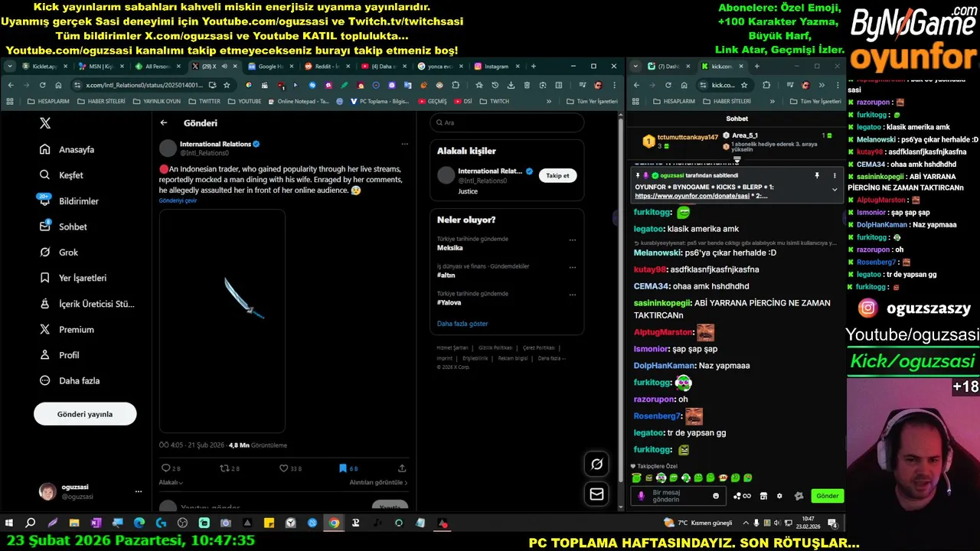Image resolution: width=980 pixels, height=551 pixels.
Task: Open HABER SİTELERİ bookmark folder, left browser
Action: [102, 101]
